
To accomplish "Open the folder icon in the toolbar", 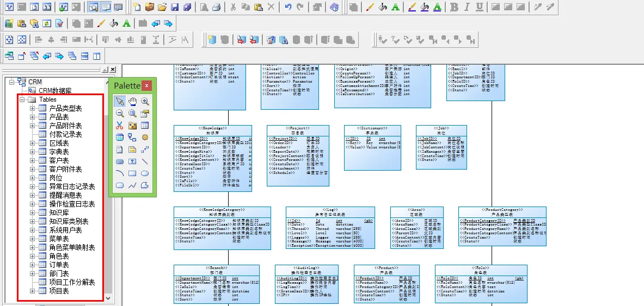I will (162, 7).
